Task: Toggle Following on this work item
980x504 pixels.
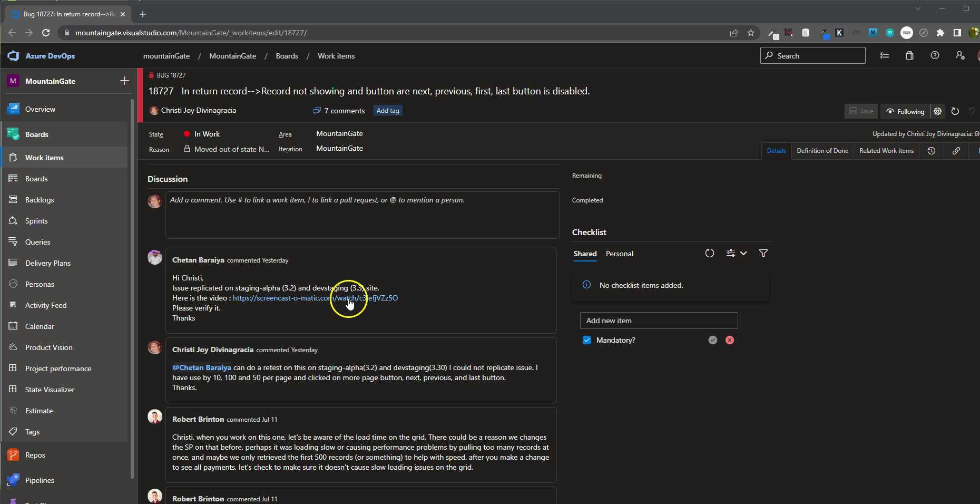Action: [x=905, y=111]
